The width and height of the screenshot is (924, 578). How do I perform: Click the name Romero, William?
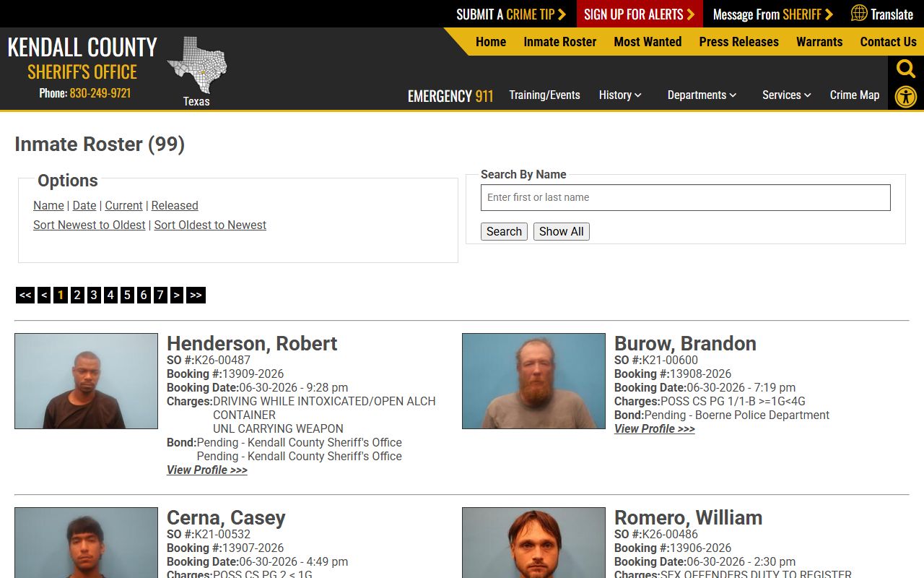click(688, 517)
